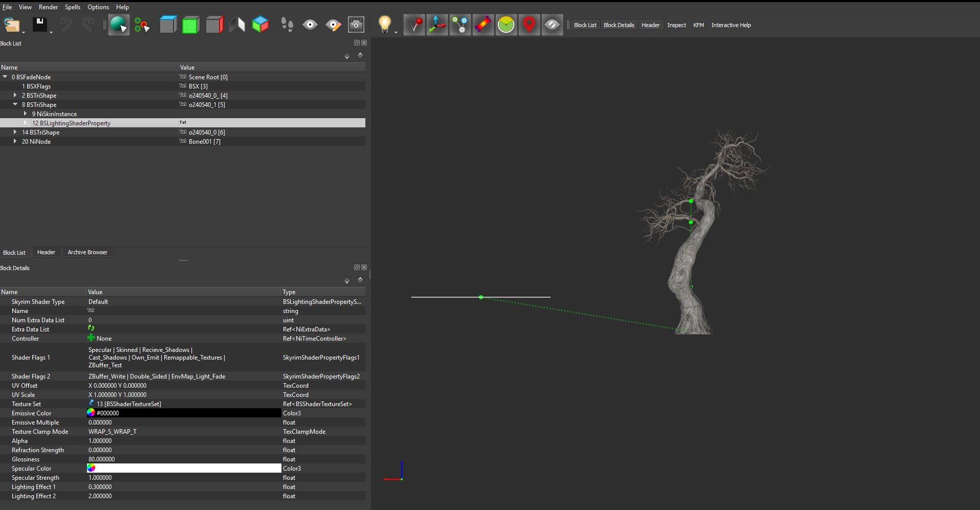Screen dimensions: 980x510
Task: Switch to side view red cube icon
Action: (x=214, y=25)
